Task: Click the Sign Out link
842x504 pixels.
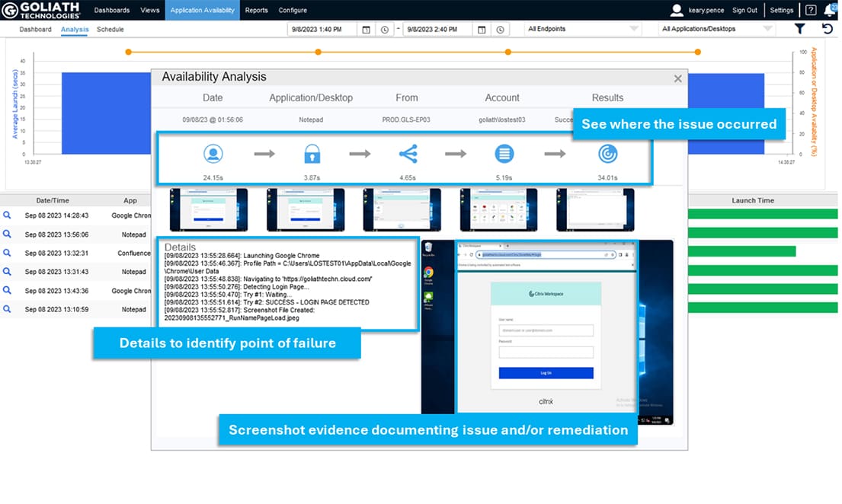Action: click(745, 10)
